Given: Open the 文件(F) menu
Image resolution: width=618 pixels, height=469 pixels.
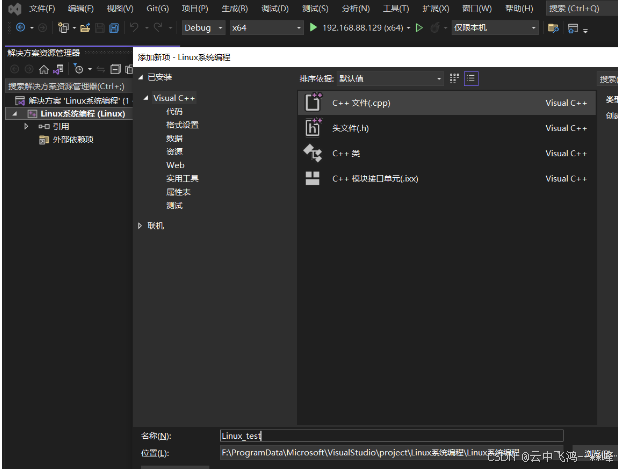Looking at the screenshot, I should coord(42,9).
